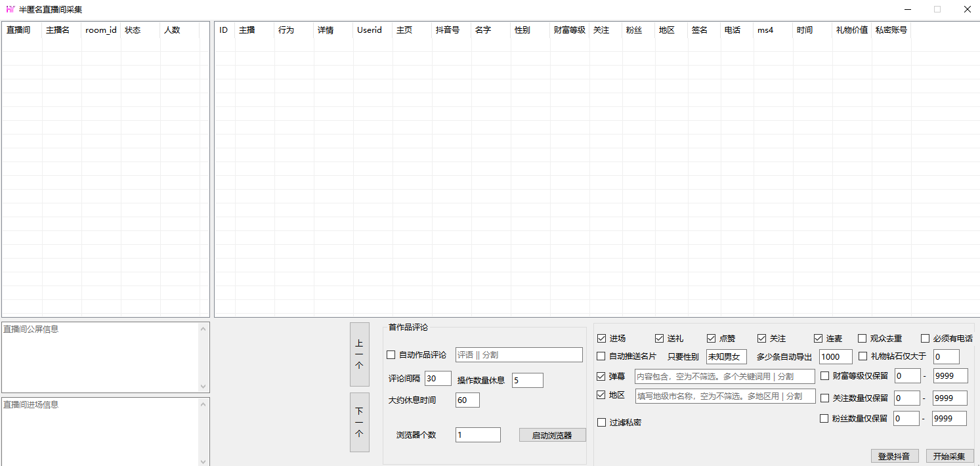Viewport: 980px width, 466px height.
Task: Focus the 地区 city name input
Action: pos(725,396)
